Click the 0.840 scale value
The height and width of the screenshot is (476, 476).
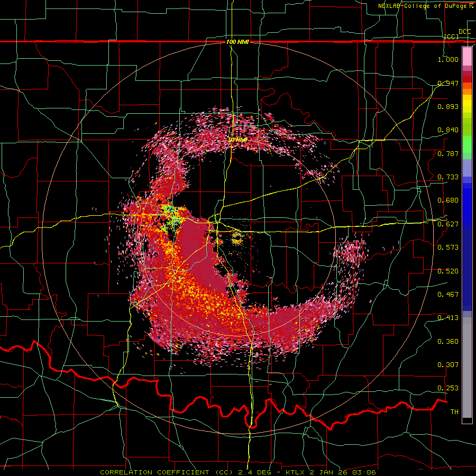(448, 130)
